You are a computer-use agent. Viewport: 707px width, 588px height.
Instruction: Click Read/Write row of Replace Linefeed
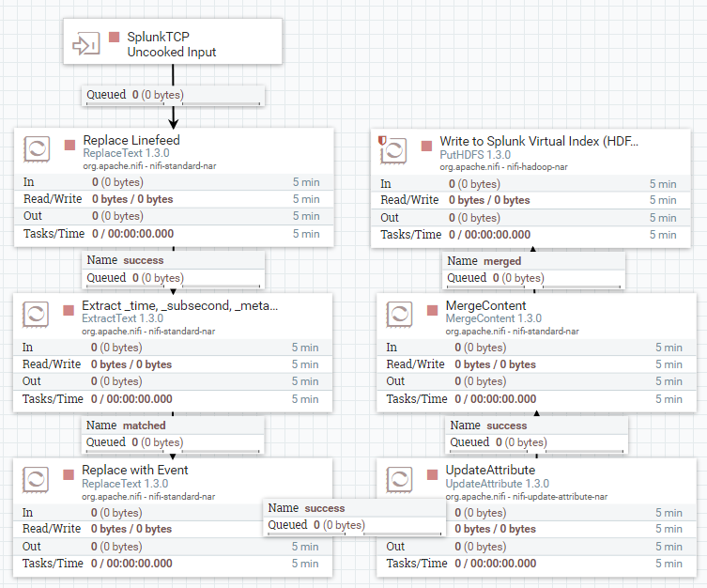174,199
